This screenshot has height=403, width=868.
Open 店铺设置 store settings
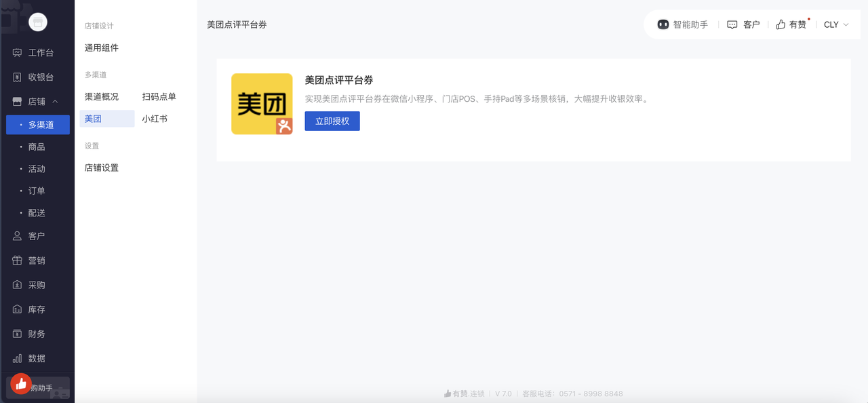(x=102, y=168)
